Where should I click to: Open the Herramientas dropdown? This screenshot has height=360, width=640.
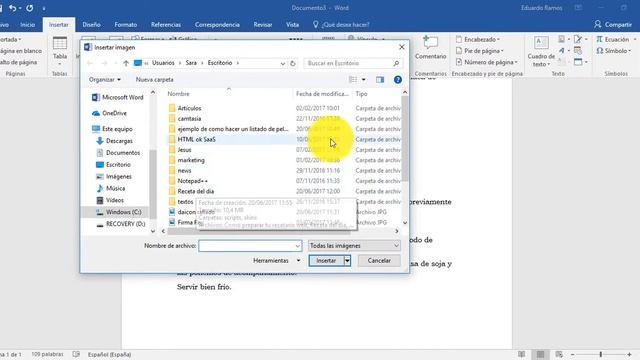276,260
